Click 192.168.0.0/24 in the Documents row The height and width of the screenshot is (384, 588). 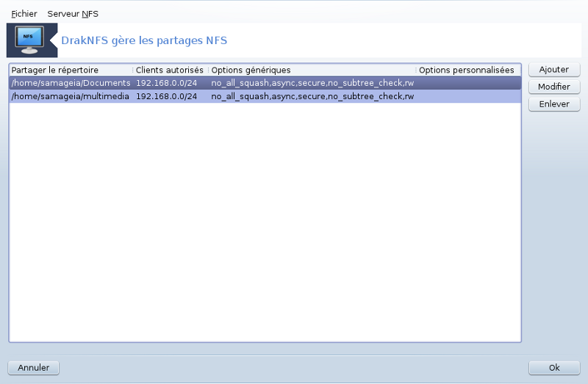pos(167,83)
